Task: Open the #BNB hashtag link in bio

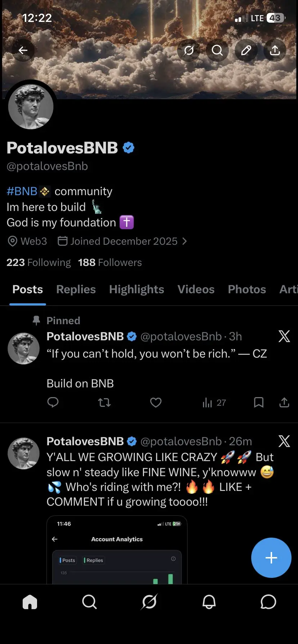Action: coord(22,191)
